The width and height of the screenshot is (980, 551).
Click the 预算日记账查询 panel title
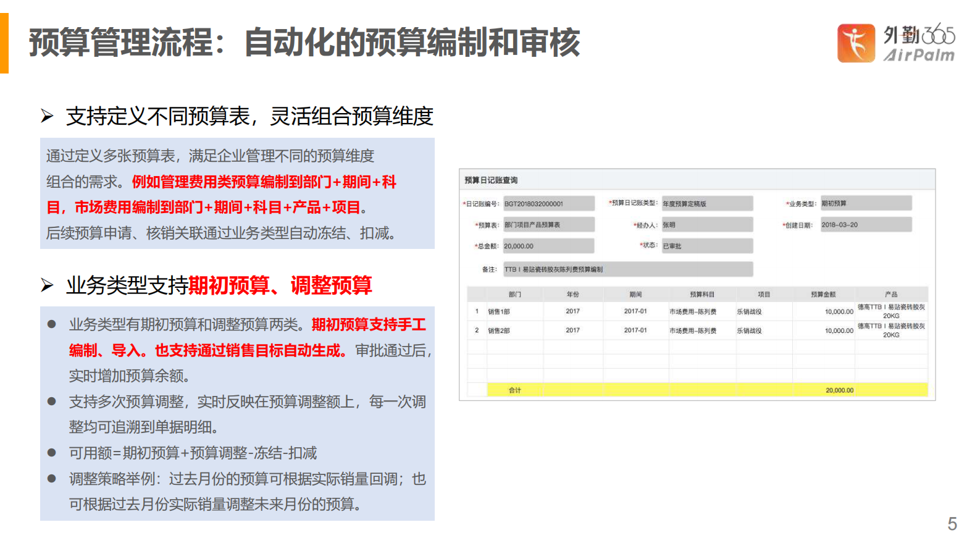(491, 180)
